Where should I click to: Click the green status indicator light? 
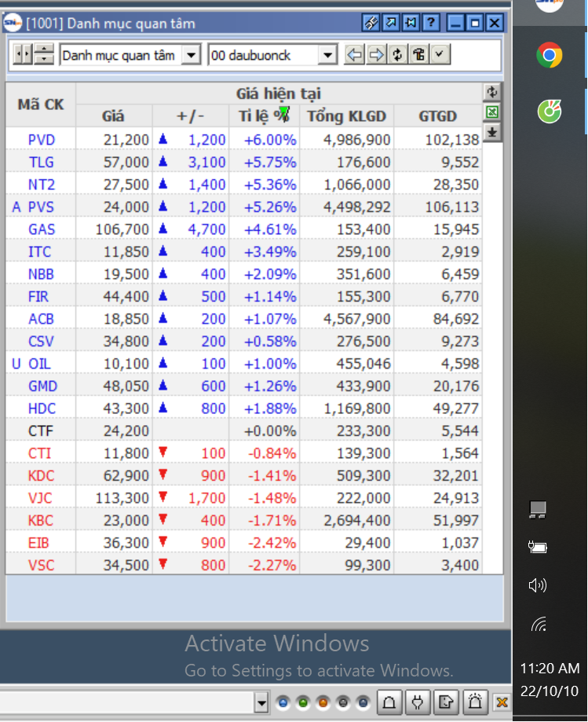[x=303, y=702]
